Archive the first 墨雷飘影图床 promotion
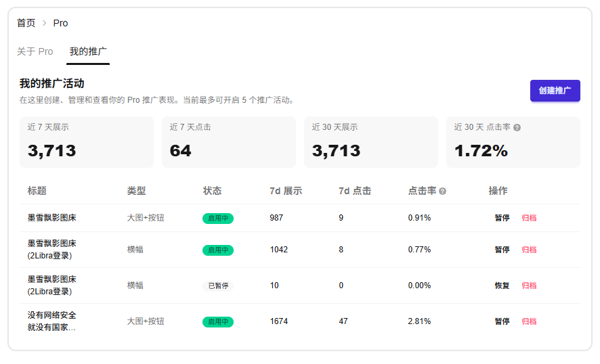 [529, 218]
